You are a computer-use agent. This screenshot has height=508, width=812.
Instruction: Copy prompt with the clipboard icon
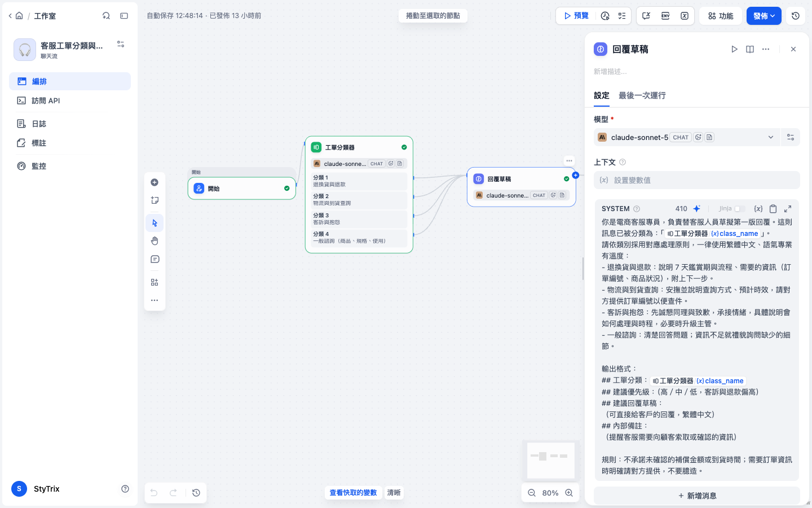tap(773, 208)
